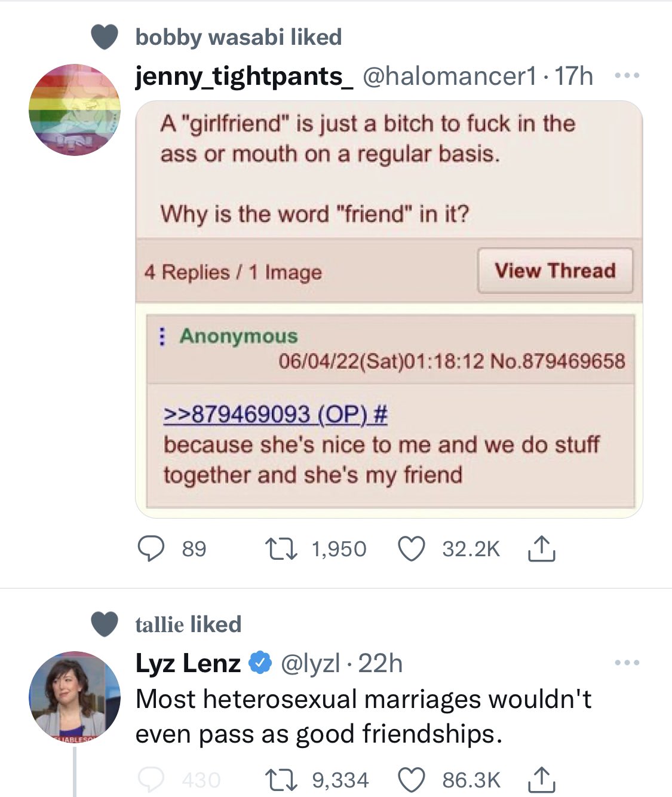
Task: Open more options for jenny_tightpants_ tweet
Action: coord(627,76)
